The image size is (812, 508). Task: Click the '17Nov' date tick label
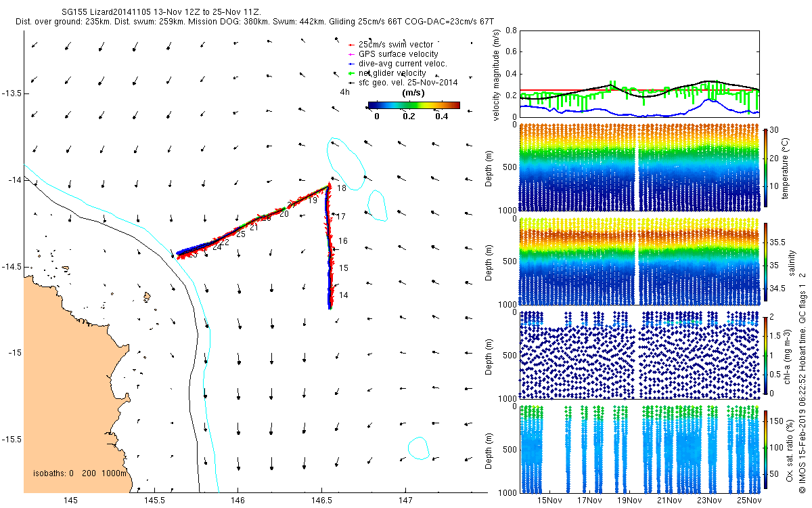[x=589, y=501]
